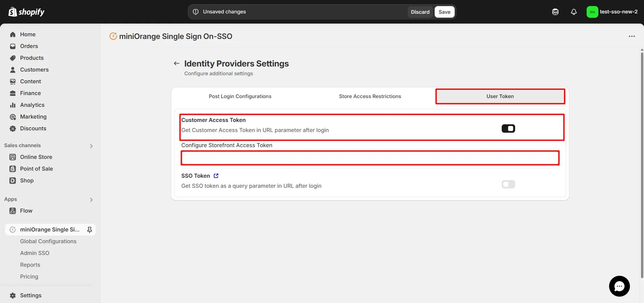Image resolution: width=644 pixels, height=303 pixels.
Task: Open the three-dot more actions menu
Action: click(x=632, y=36)
